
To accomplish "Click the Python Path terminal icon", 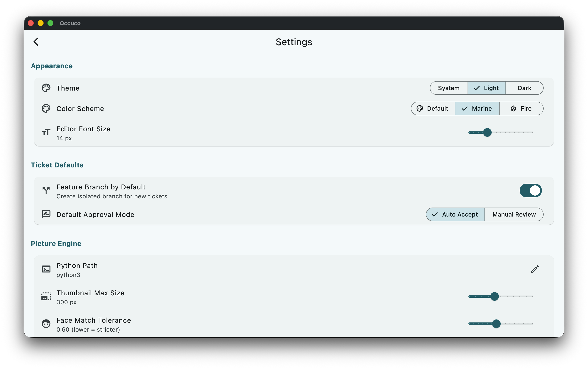I will [x=46, y=269].
